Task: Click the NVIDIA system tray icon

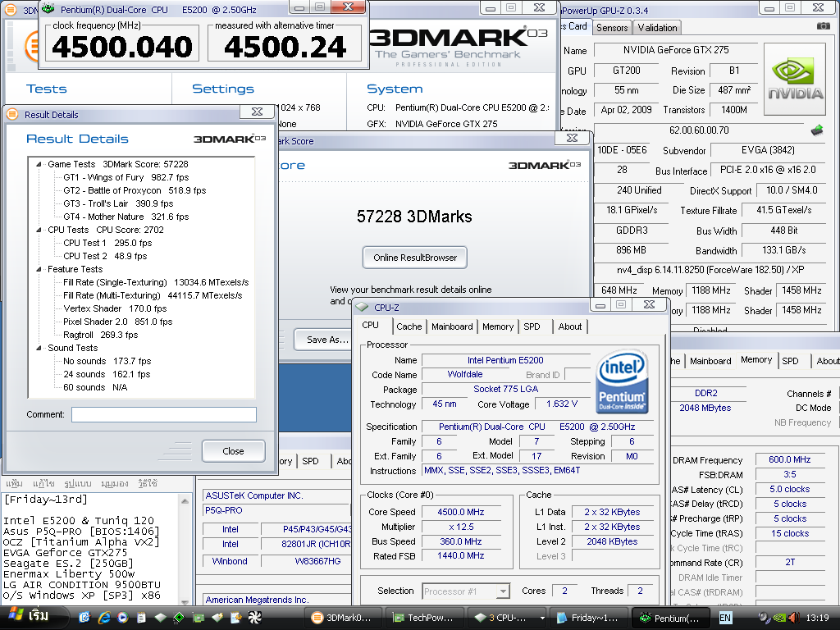Action: 779,618
